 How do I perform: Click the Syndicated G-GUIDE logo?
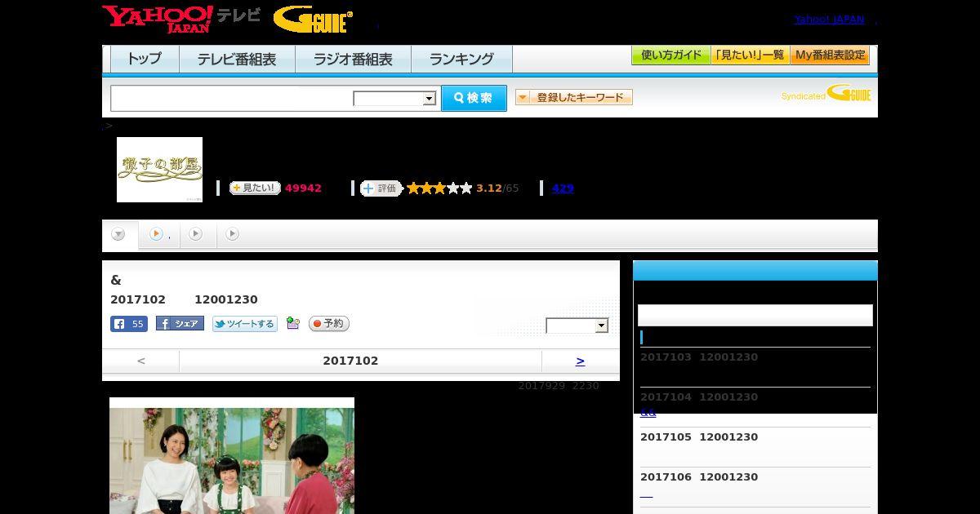click(x=826, y=93)
